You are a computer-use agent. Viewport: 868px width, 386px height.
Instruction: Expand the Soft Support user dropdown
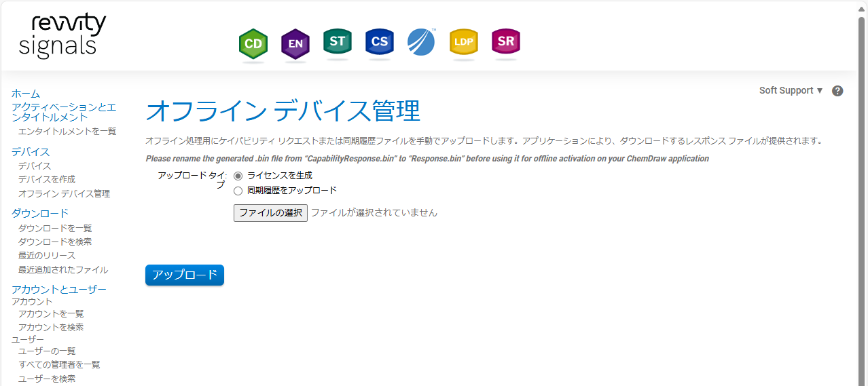coord(791,91)
